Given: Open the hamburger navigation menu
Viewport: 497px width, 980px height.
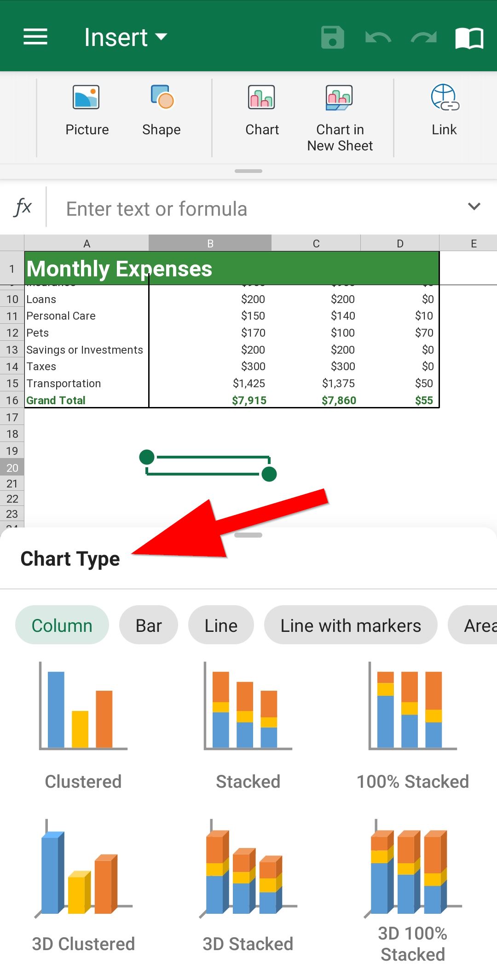Looking at the screenshot, I should (x=35, y=37).
